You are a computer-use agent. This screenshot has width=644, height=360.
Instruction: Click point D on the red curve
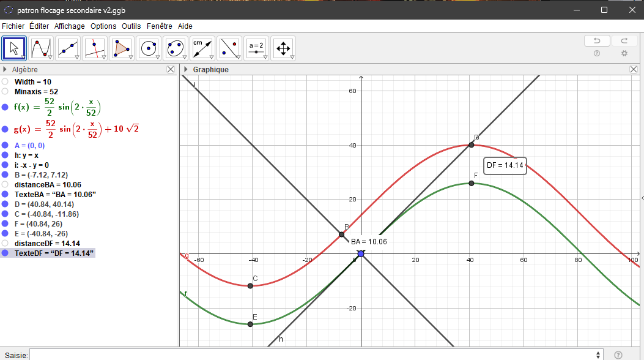point(472,144)
